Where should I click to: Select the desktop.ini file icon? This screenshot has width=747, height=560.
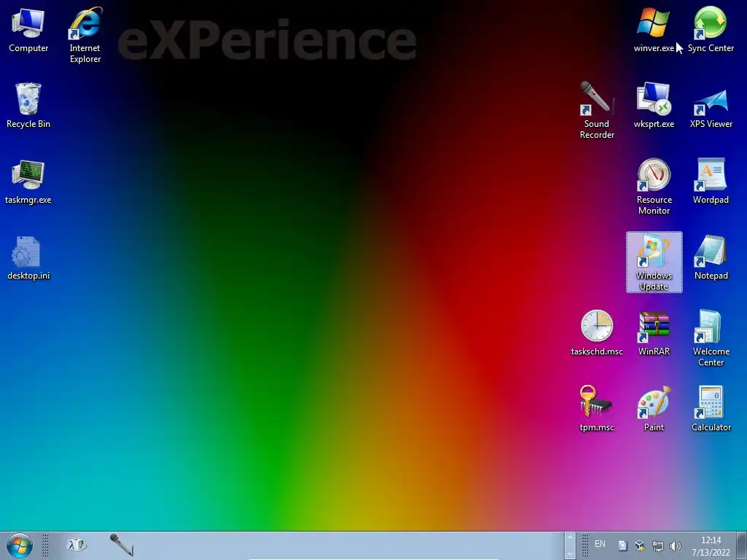(28, 257)
